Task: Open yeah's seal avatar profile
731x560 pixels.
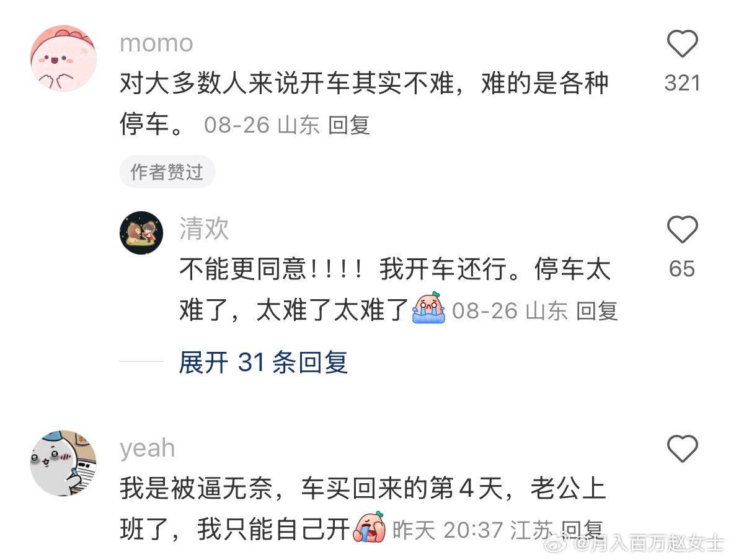Action: [x=63, y=463]
